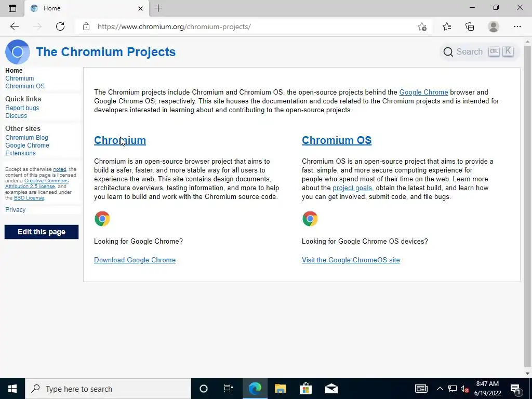532x399 pixels.
Task: Click Chrome logo under Chromium OS description
Action: (x=310, y=219)
